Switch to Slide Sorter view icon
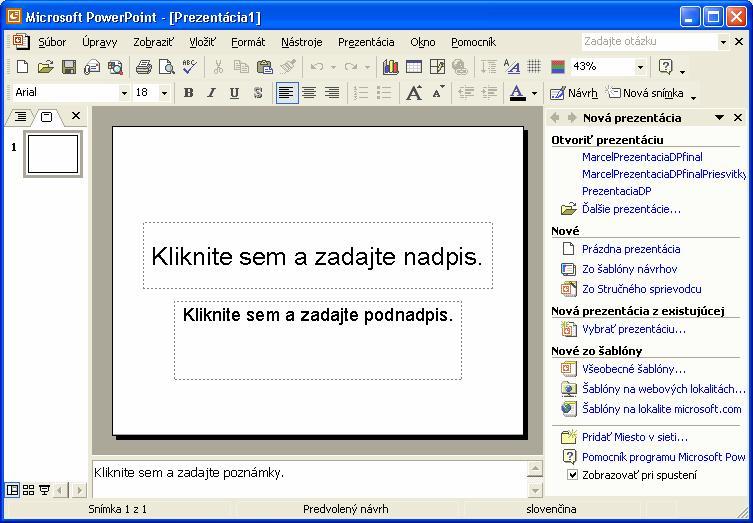 pyautogui.click(x=28, y=490)
